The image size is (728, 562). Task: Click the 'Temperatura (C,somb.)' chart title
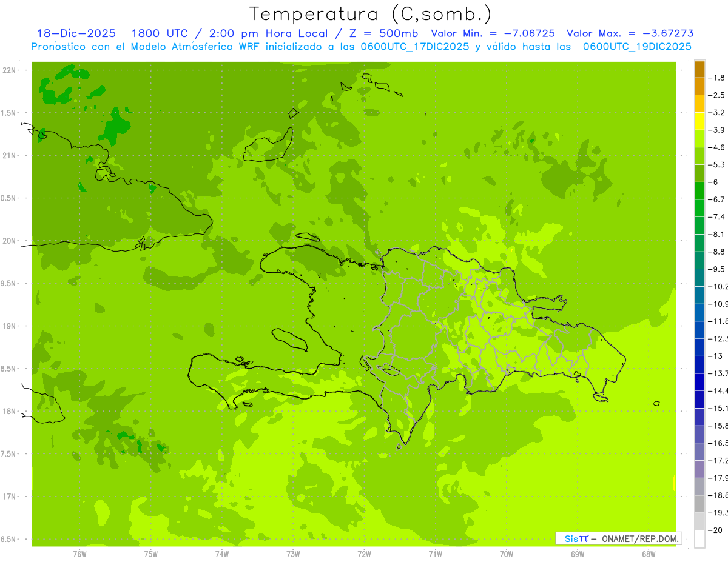coord(371,14)
